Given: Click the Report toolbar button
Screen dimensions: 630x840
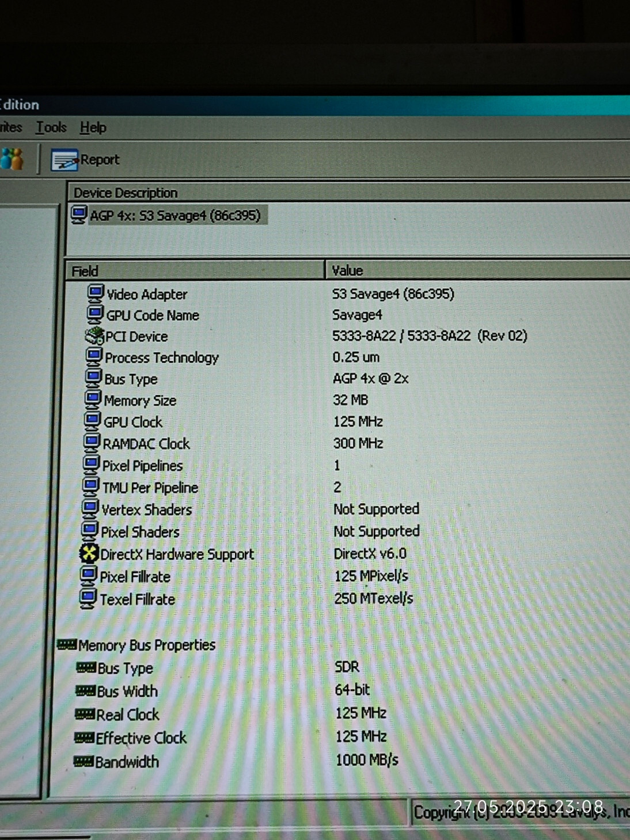Looking at the screenshot, I should (x=85, y=159).
